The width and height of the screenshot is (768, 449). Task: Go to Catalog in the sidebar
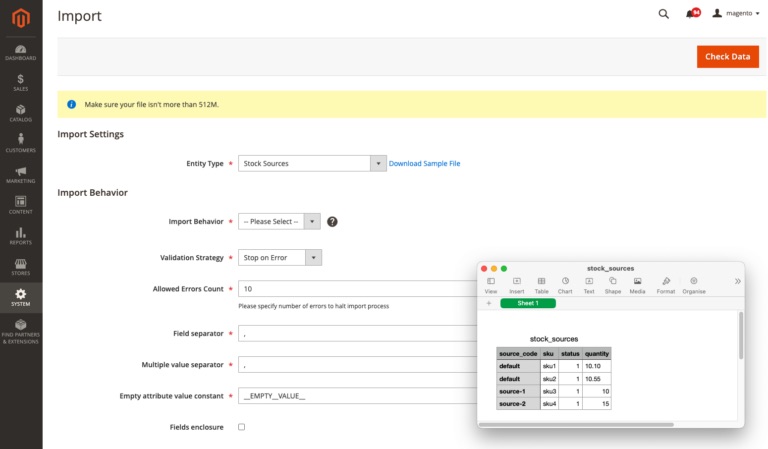click(21, 112)
